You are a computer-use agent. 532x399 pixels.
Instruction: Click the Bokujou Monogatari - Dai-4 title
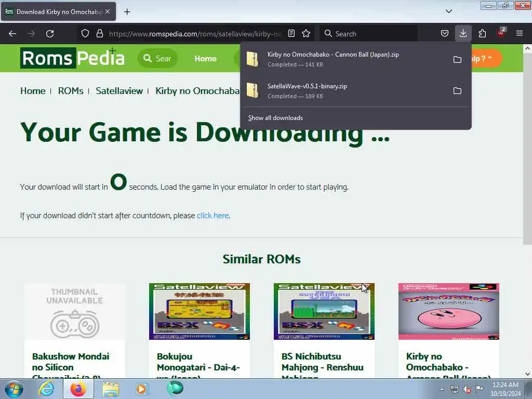coord(198,365)
